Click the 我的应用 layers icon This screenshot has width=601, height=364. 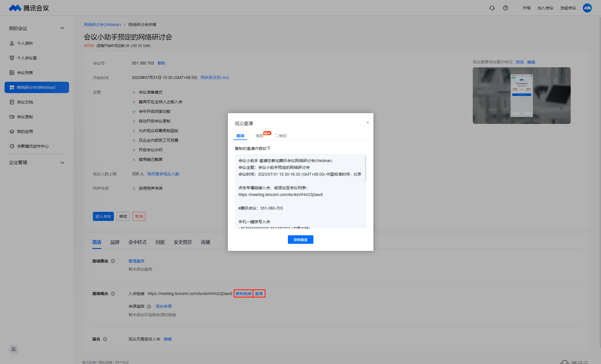click(12, 132)
